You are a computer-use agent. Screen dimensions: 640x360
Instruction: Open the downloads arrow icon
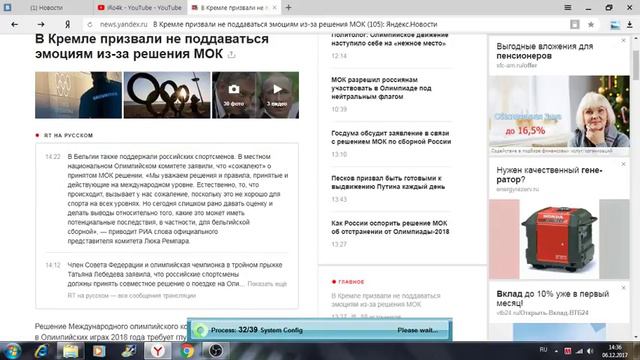point(629,24)
